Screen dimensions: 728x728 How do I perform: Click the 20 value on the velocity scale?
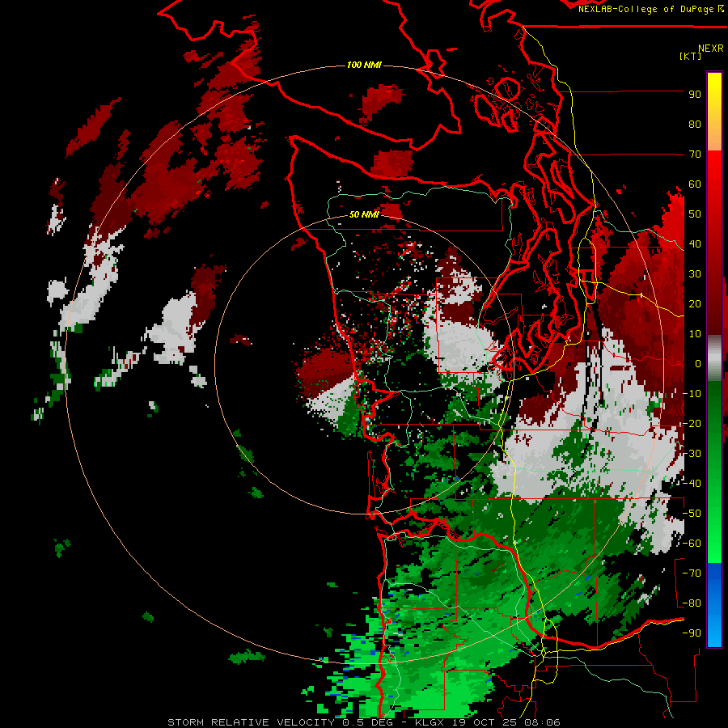pos(695,303)
